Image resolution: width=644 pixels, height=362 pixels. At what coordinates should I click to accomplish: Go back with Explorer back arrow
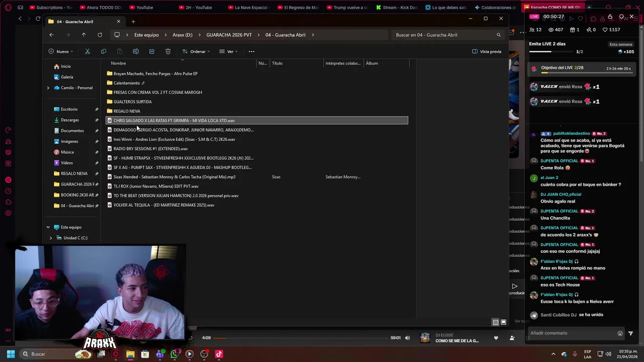[51, 35]
